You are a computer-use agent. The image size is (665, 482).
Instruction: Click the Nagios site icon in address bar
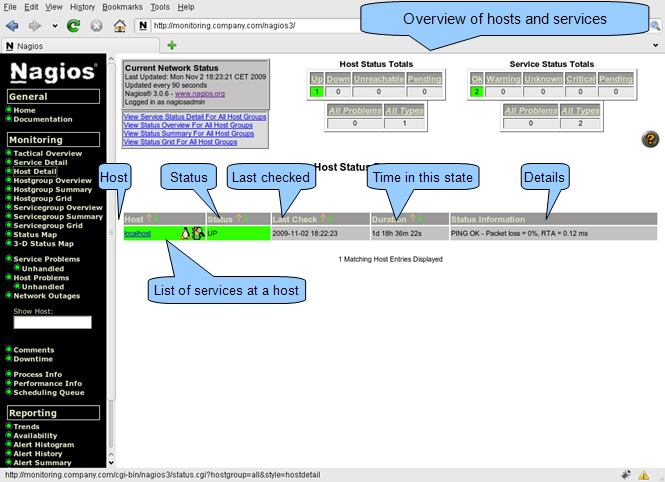[x=143, y=25]
